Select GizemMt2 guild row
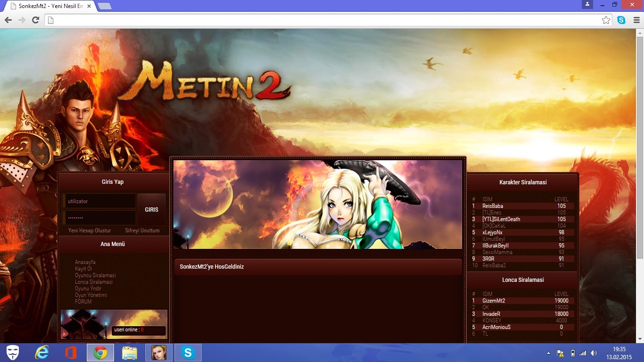This screenshot has height=362, width=644. tap(523, 301)
